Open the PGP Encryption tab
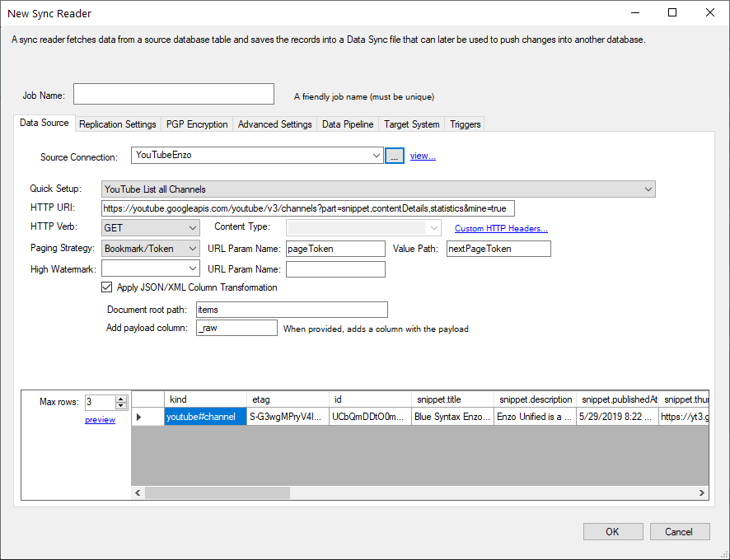This screenshot has height=560, width=730. click(197, 124)
